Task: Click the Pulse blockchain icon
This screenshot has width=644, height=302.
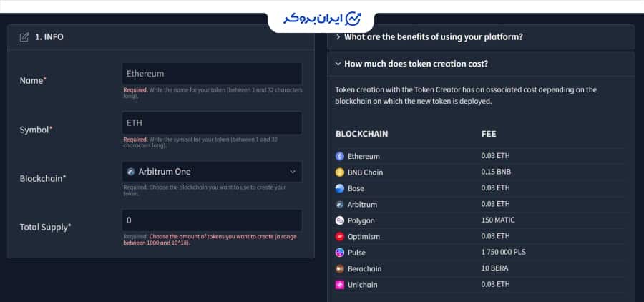Action: click(340, 253)
